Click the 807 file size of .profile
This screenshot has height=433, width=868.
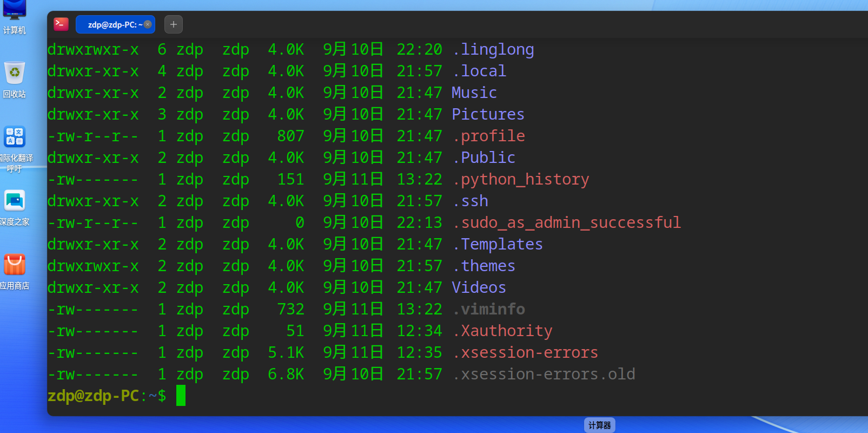291,136
